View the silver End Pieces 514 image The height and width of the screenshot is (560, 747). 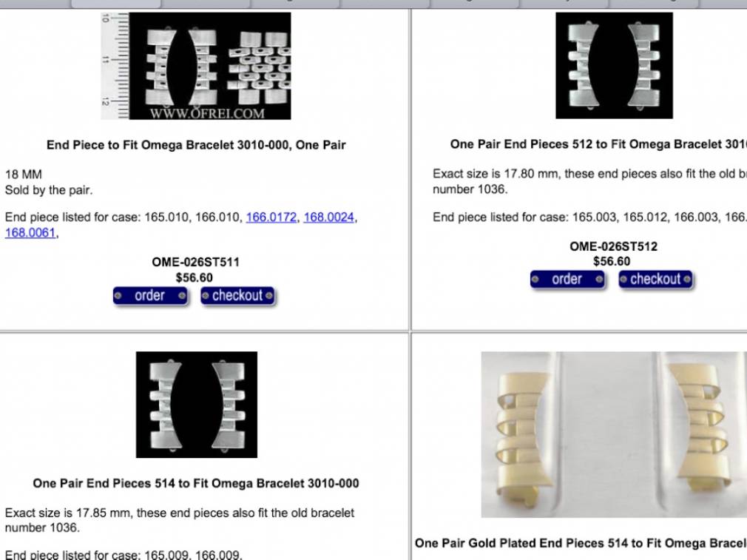click(196, 405)
